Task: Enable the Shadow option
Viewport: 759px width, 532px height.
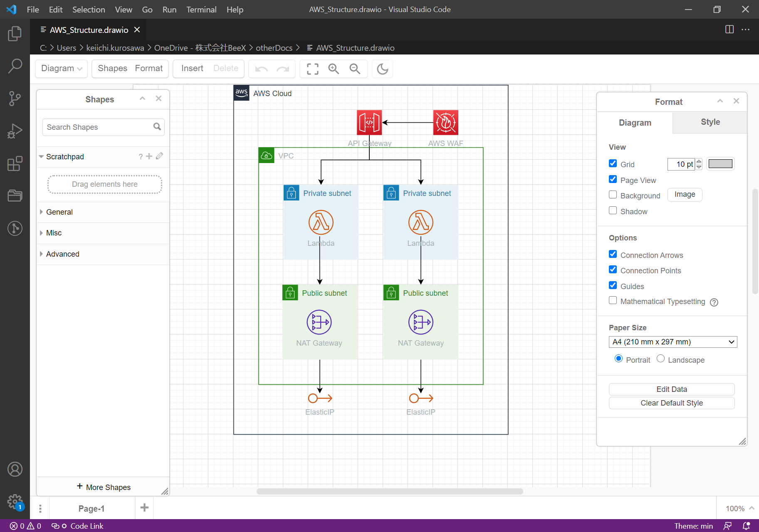Action: pyautogui.click(x=613, y=210)
